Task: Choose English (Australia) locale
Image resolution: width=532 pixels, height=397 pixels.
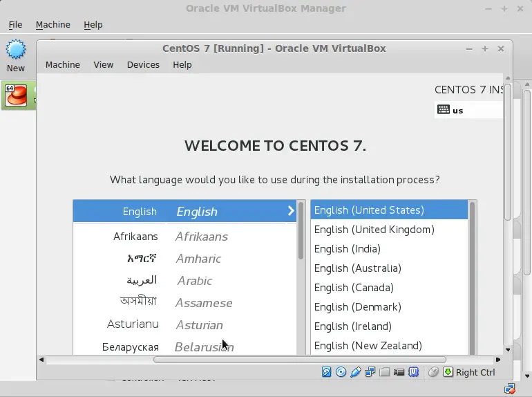Action: pos(389,268)
